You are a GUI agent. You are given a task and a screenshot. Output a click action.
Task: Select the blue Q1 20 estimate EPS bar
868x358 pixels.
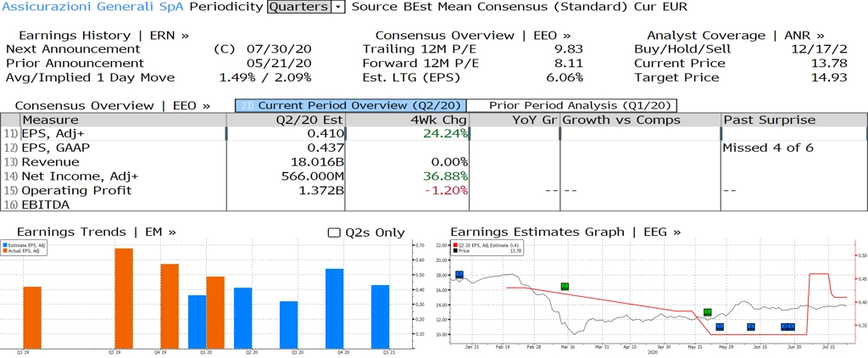pos(197,322)
